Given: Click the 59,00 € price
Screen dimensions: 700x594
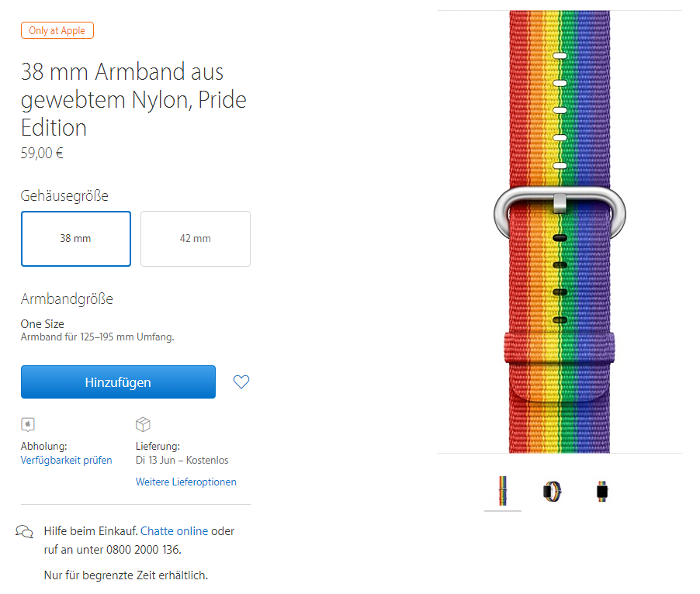Looking at the screenshot, I should pos(42,153).
